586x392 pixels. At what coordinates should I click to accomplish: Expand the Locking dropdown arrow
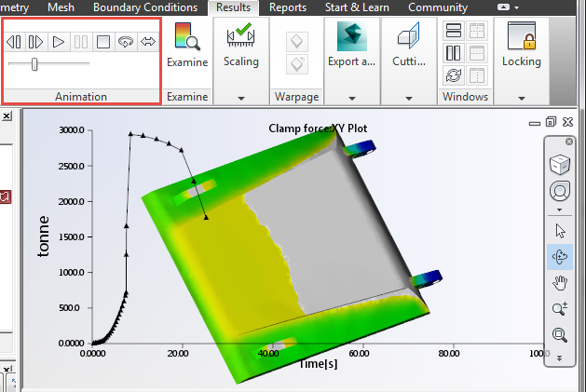click(522, 99)
